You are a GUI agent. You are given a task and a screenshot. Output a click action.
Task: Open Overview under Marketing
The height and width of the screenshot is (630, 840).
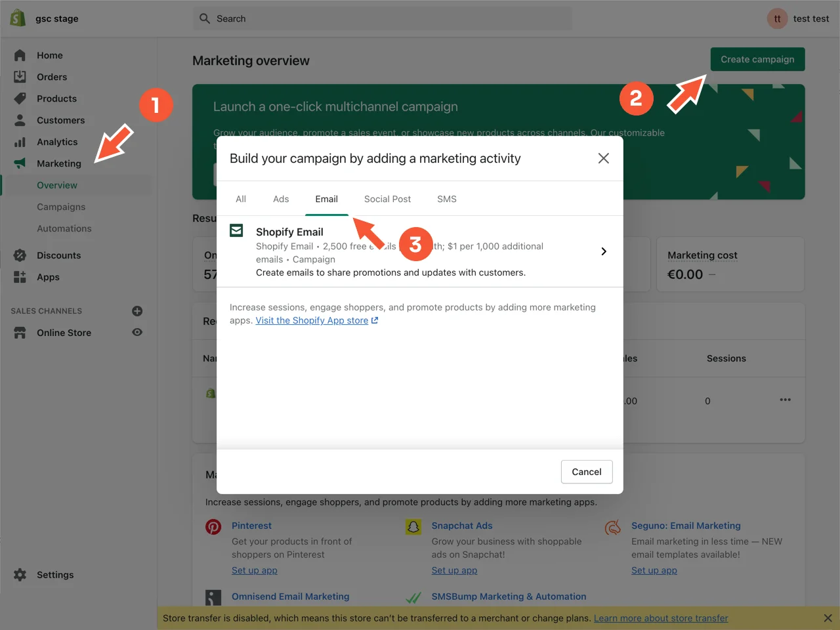click(x=57, y=185)
